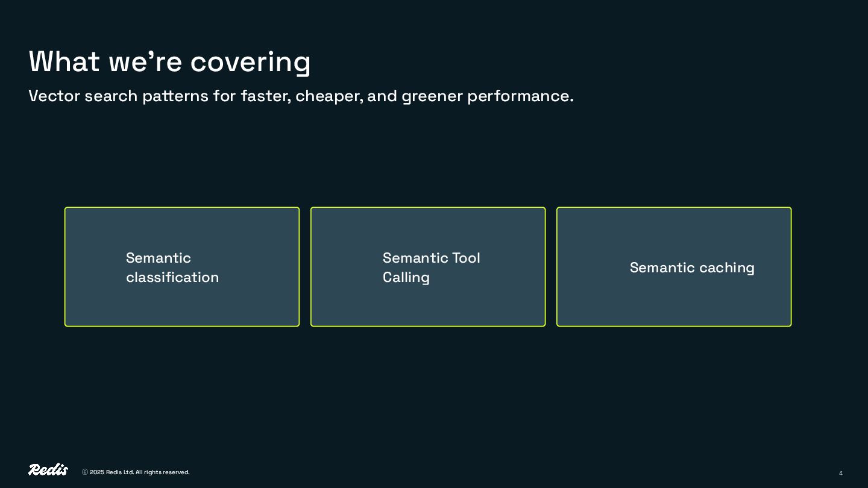
Task: Select the 'What we're covering' title
Action: pyautogui.click(x=169, y=61)
